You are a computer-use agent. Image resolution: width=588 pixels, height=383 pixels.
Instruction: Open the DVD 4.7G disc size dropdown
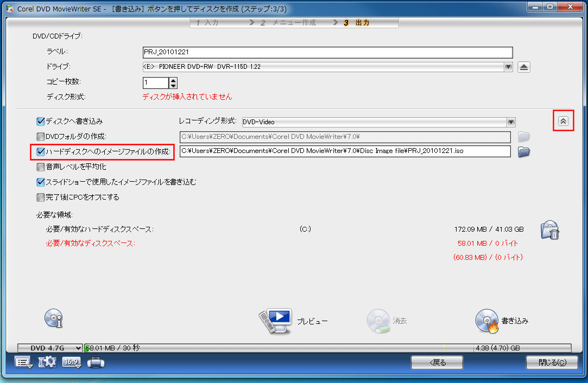pos(50,348)
